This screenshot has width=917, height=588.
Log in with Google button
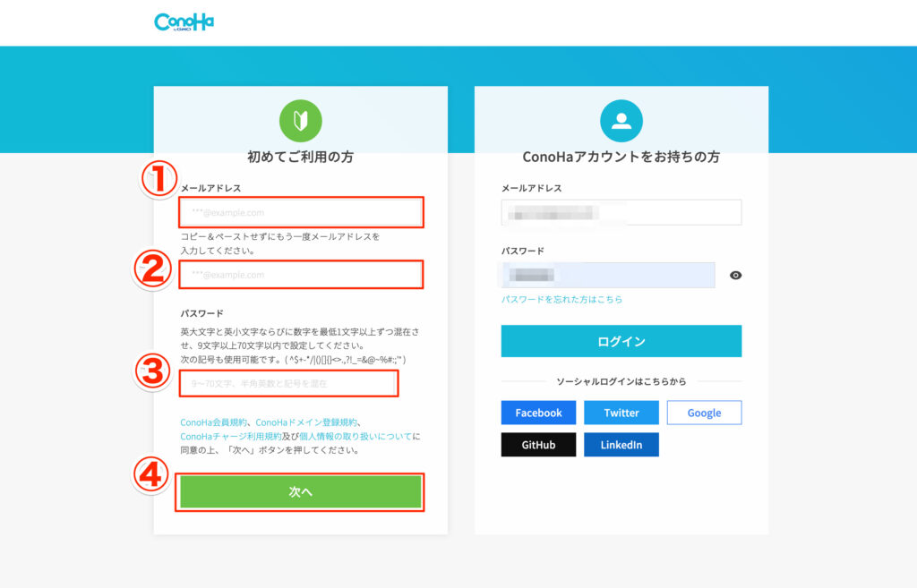coord(704,413)
